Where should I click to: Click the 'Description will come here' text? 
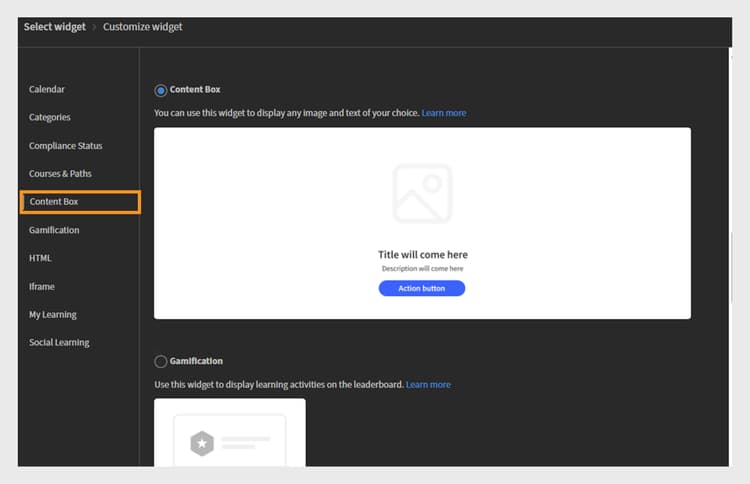point(422,269)
